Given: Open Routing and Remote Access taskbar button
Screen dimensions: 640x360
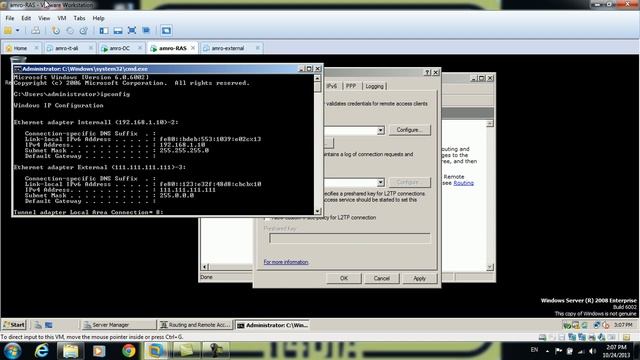Looking at the screenshot, I should pos(195,325).
